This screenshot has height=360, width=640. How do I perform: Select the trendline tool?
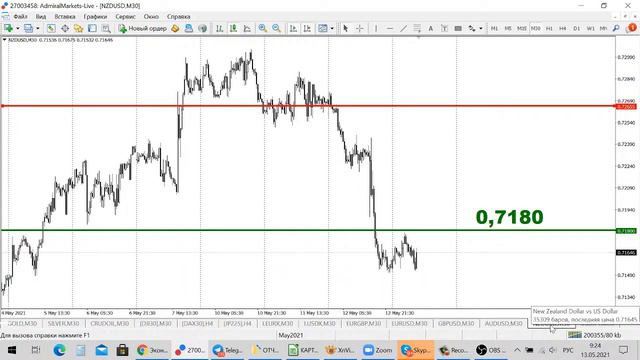403,28
